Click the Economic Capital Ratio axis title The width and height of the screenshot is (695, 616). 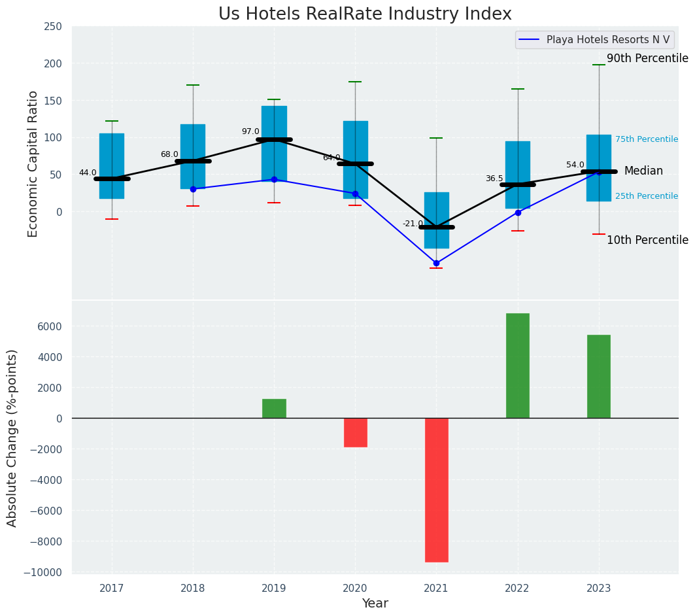point(33,163)
